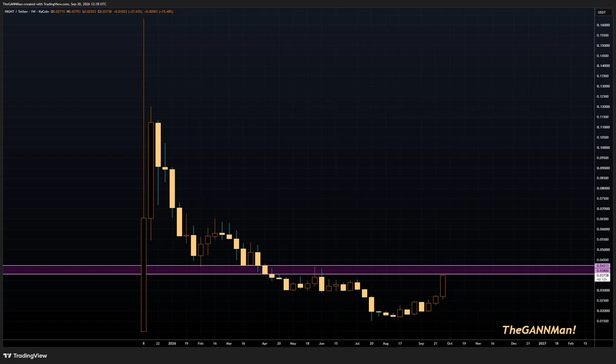Screen dimensions: 616x364
Task: Click the Oct label on time axis
Action: pyautogui.click(x=450, y=343)
